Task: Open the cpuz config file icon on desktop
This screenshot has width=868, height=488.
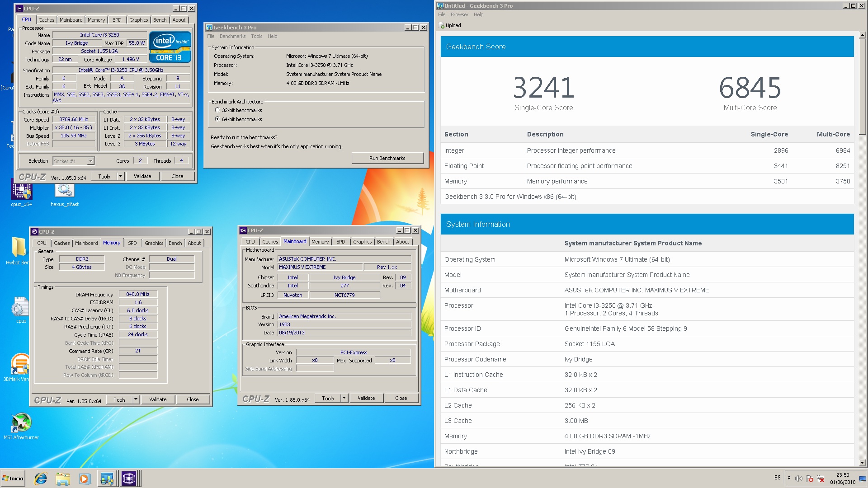Action: click(20, 310)
